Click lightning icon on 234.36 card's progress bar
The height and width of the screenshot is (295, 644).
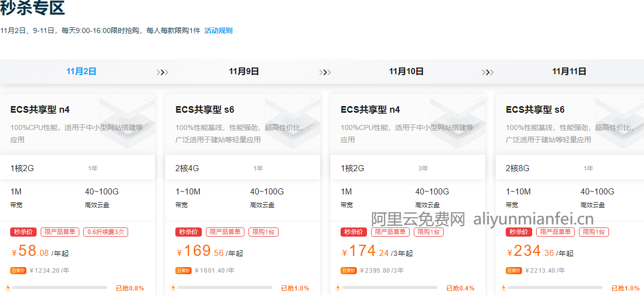click(504, 288)
